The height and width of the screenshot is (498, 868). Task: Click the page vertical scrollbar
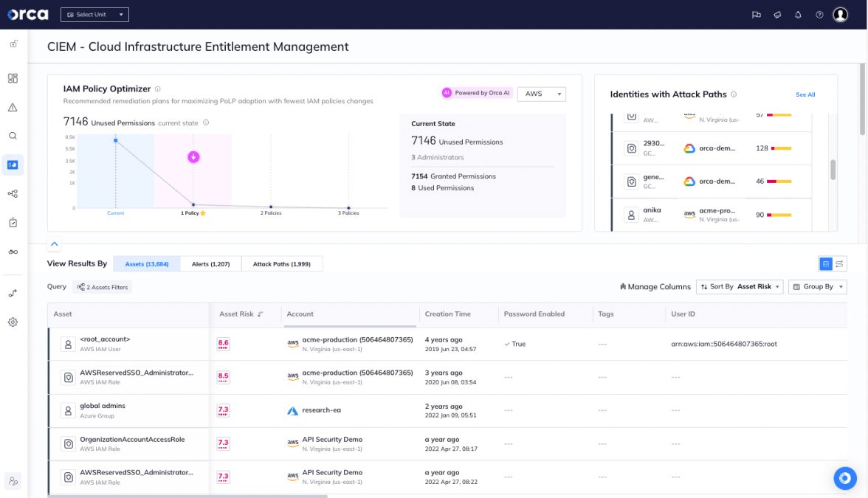862,100
